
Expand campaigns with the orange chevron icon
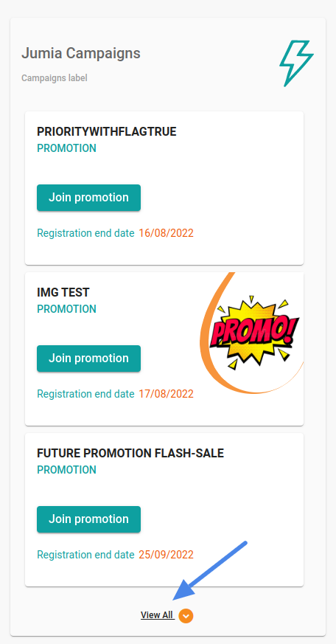186,616
